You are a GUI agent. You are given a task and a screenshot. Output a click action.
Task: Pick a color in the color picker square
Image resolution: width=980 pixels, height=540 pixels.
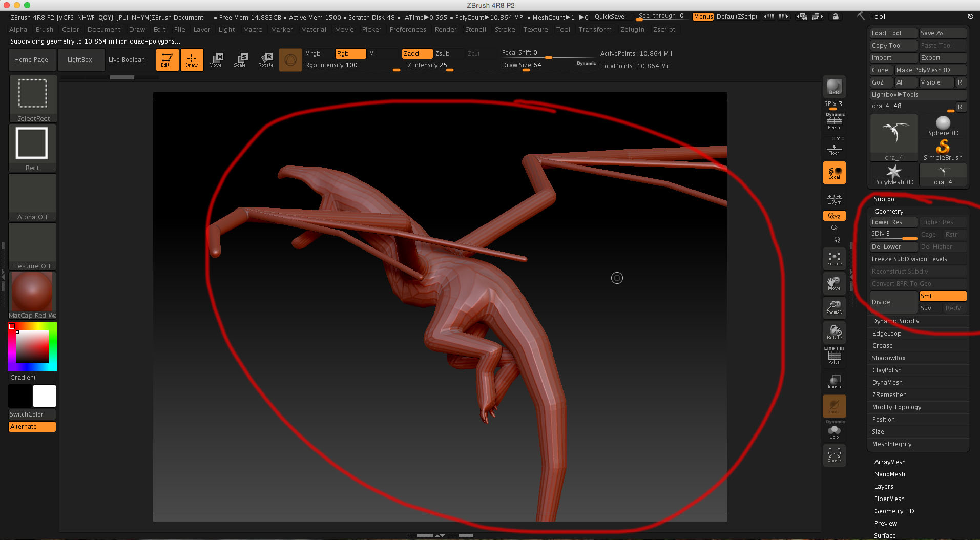[x=32, y=347]
